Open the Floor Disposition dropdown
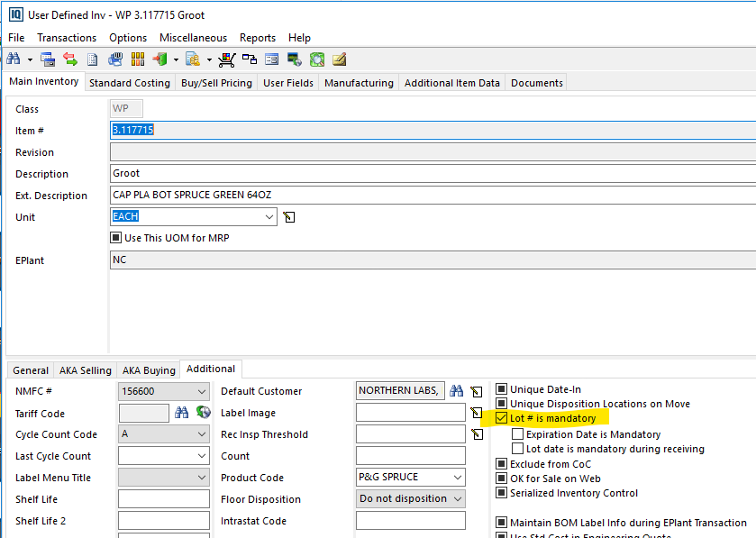Image resolution: width=756 pixels, height=538 pixels. tap(458, 499)
